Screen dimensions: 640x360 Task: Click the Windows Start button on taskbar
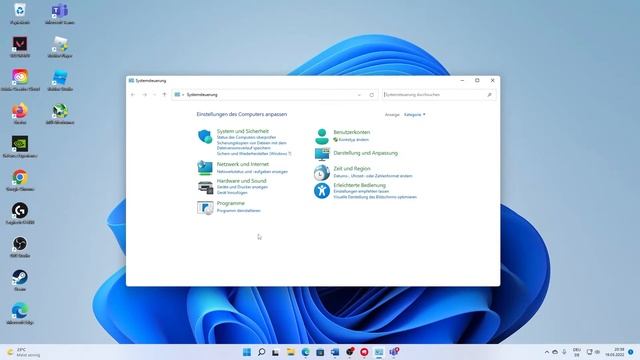click(247, 352)
